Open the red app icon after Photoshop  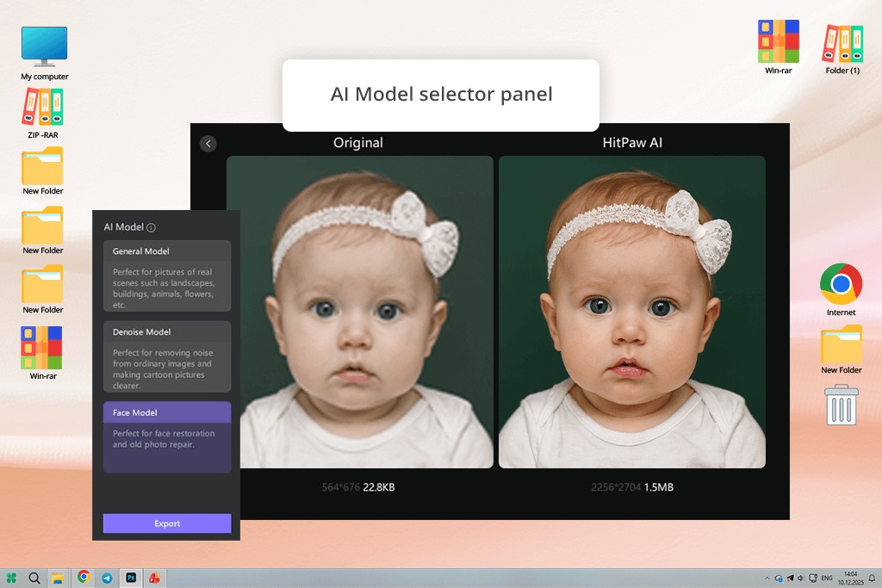pyautogui.click(x=154, y=578)
